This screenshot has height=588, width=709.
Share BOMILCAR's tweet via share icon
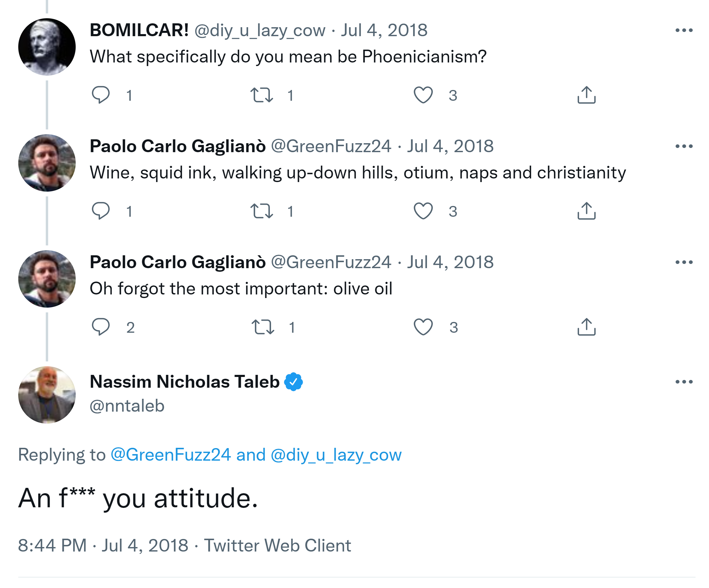[586, 95]
